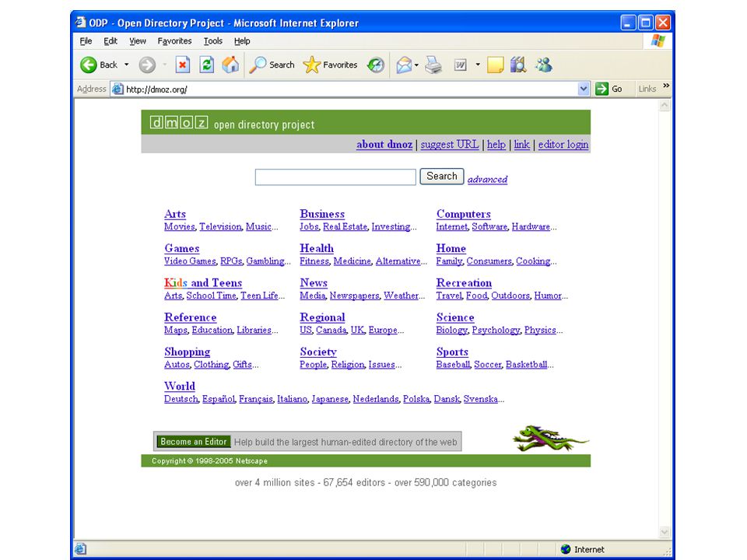Click the dmoz logo in the green banner
The height and width of the screenshot is (560, 747).
pyautogui.click(x=179, y=123)
